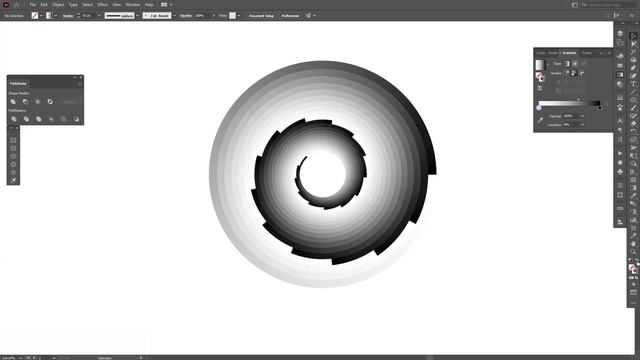Choose Radial gradient type
This screenshot has width=640, height=360.
(575, 64)
